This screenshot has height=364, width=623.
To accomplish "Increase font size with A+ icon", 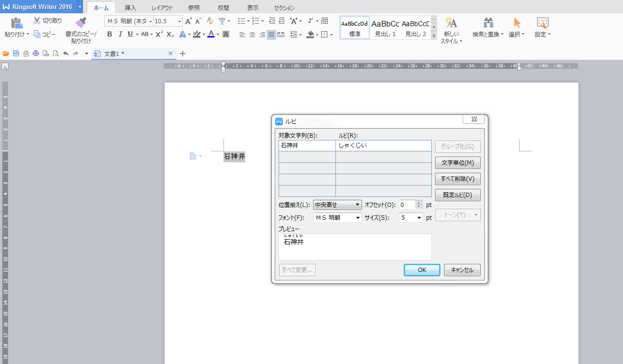I will click(188, 21).
